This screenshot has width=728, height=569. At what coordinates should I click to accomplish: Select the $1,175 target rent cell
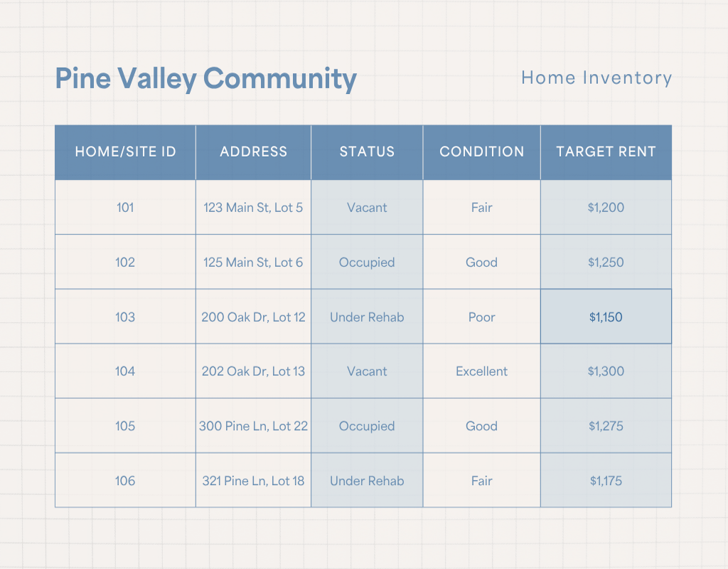point(606,481)
